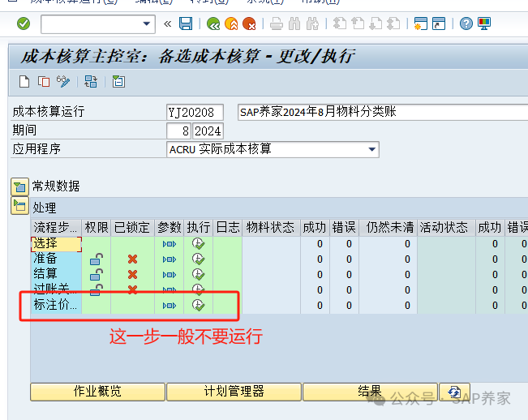Click the green Enter checkmark icon
The image size is (528, 420).
24,24
